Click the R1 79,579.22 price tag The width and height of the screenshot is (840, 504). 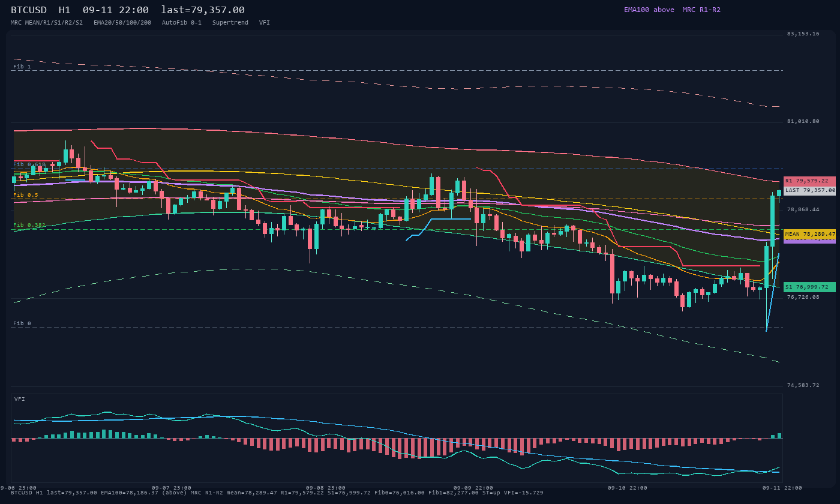809,181
